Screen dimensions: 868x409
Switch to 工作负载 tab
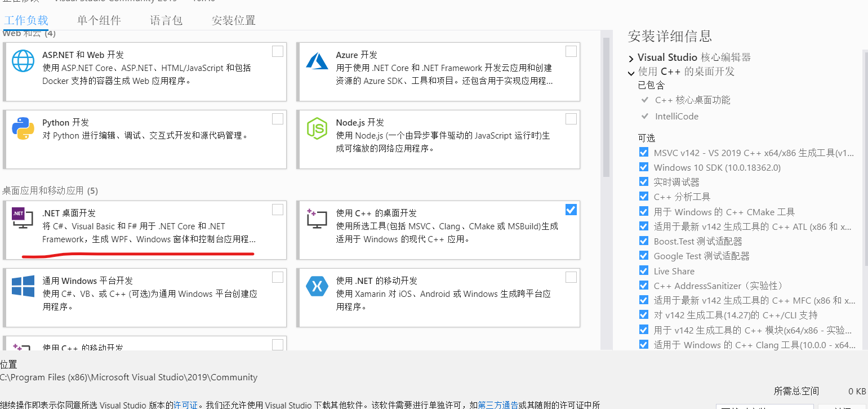[26, 20]
